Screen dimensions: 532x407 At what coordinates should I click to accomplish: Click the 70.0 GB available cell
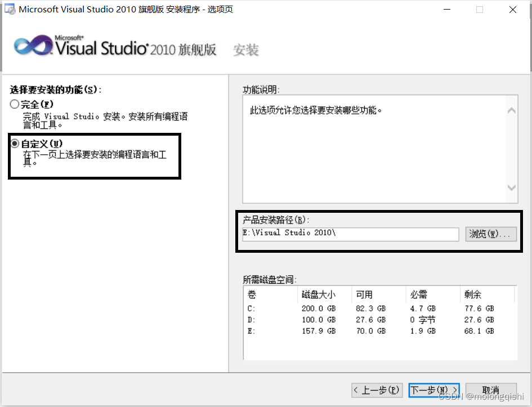click(x=370, y=330)
